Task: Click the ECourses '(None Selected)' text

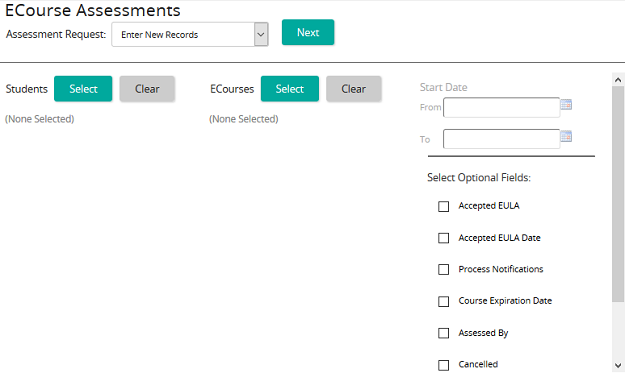Action: click(x=244, y=119)
